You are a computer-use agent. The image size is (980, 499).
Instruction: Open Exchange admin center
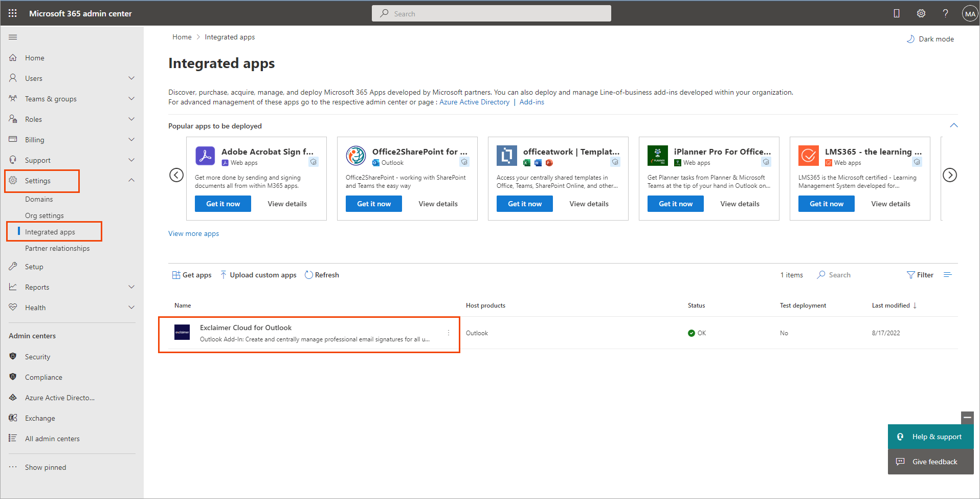click(40, 418)
